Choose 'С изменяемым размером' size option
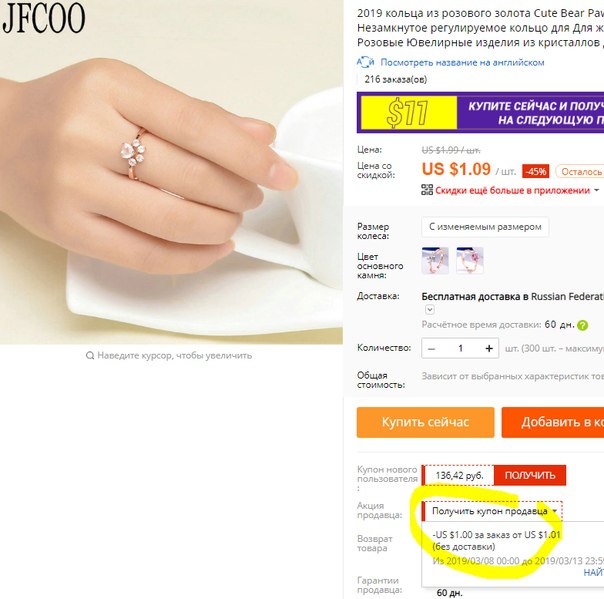 pos(485,227)
